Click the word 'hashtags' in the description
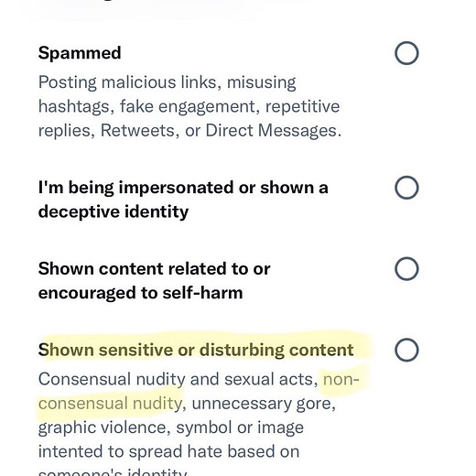476x476 pixels. [x=74, y=107]
